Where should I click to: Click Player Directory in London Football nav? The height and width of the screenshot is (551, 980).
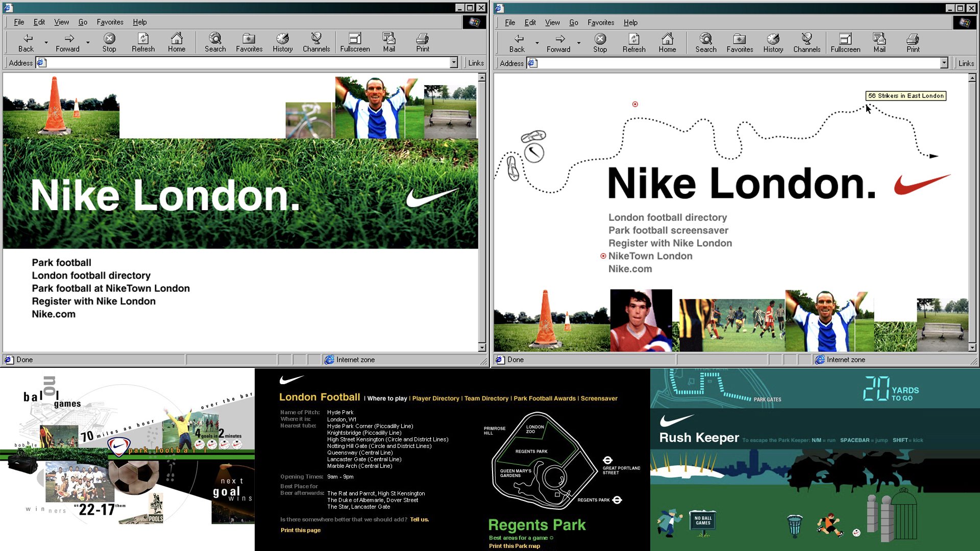point(436,398)
